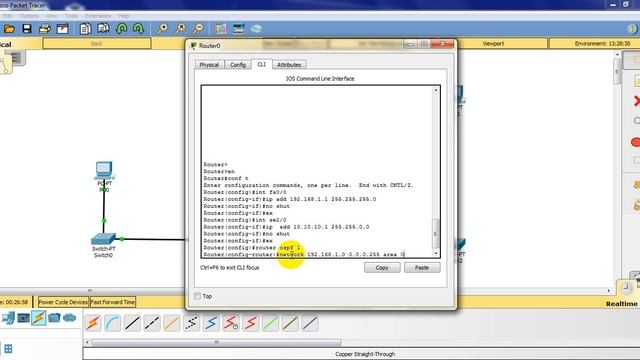
Task: Toggle the Top checkbox in Router0 window
Action: (x=198, y=296)
